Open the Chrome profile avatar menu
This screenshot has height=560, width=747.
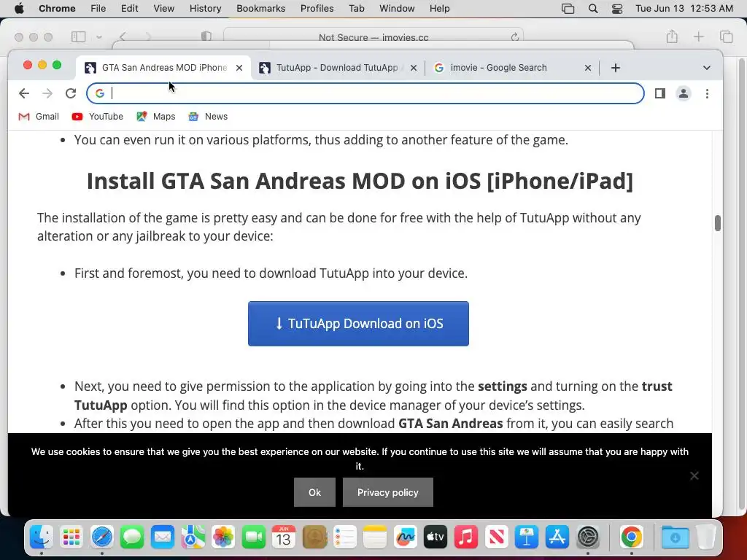[x=683, y=93]
